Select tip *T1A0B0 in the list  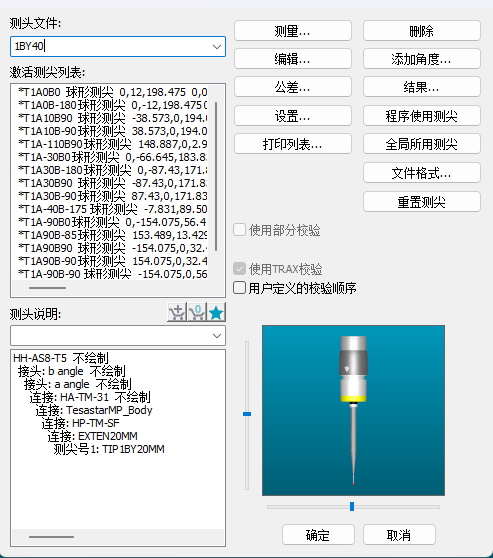tap(112, 92)
